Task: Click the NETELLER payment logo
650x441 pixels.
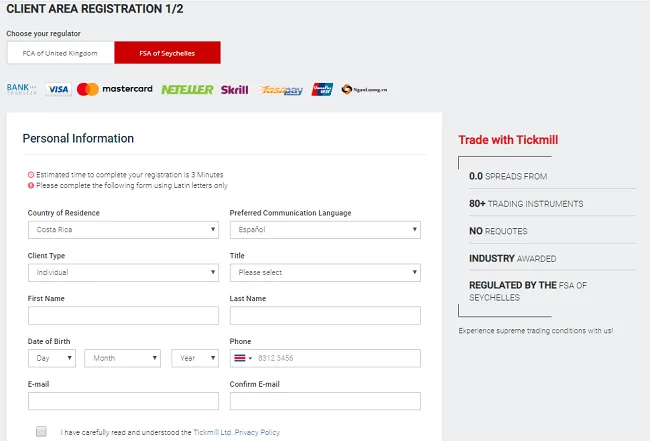Action: pyautogui.click(x=187, y=90)
